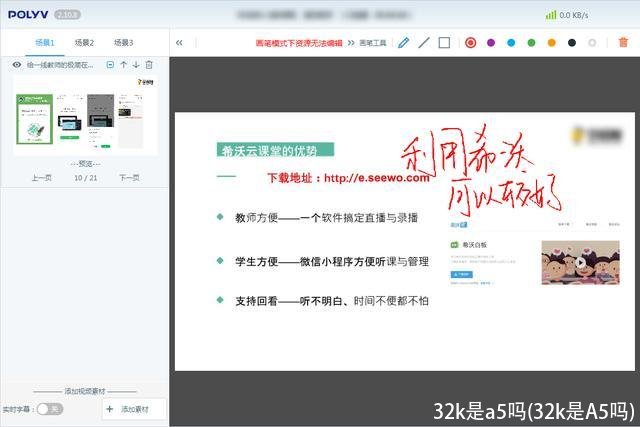
Task: Toggle the 实时字幕 switch
Action: click(x=50, y=409)
